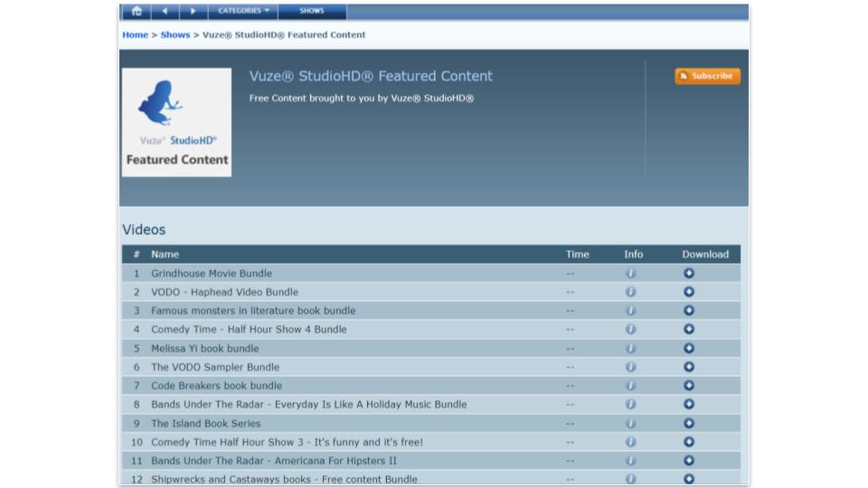Go to the home icon in navigation bar
Screen dimensions: 868x488
pos(137,11)
